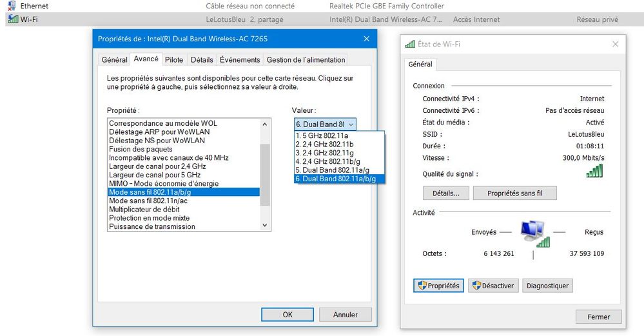Viewport: 644px width, 336px height.
Task: Open Gestion de l'alimentation tab
Action: 306,60
